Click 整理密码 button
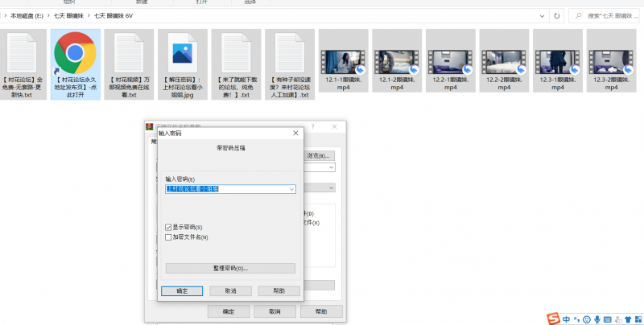The image size is (644, 325). point(230,268)
